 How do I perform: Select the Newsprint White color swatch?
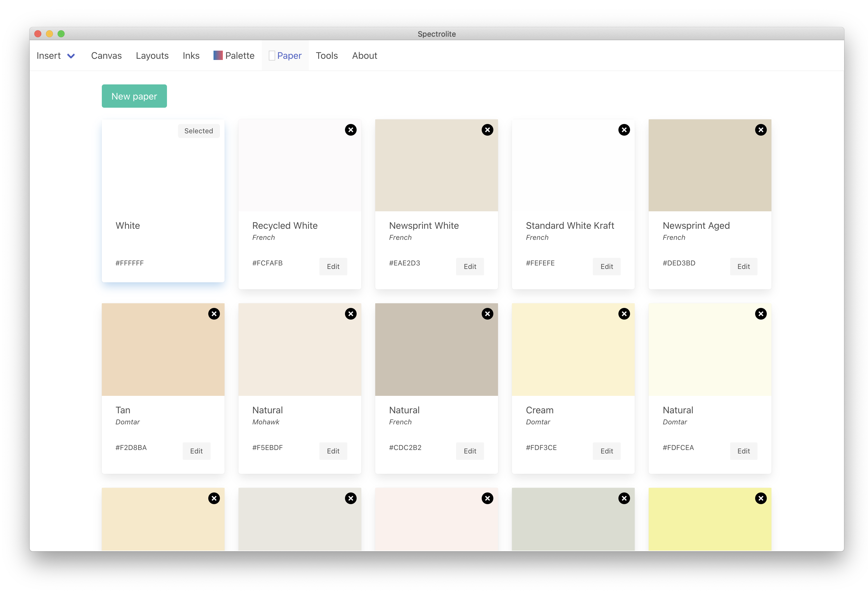[436, 165]
